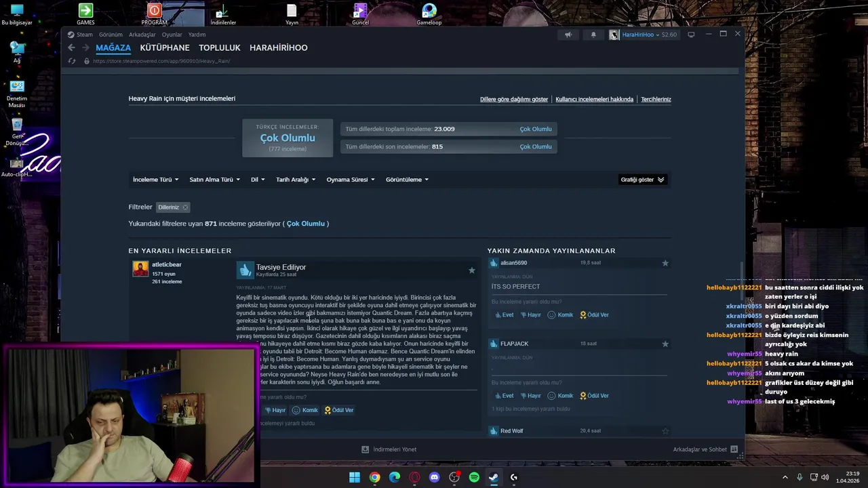Open the Yardım menu
Screen dimensions: 868x488
[x=197, y=35]
